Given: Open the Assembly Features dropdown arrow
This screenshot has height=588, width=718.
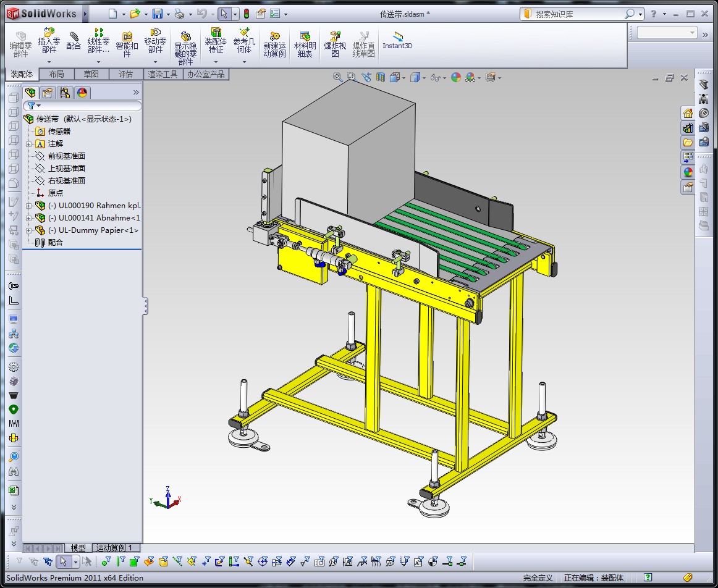Looking at the screenshot, I should (x=216, y=62).
